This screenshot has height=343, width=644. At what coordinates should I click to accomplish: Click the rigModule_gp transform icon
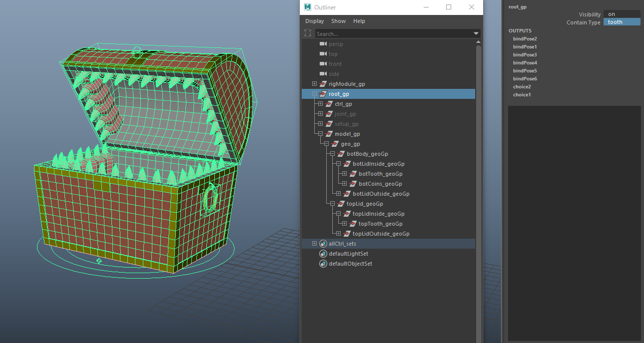(x=323, y=84)
